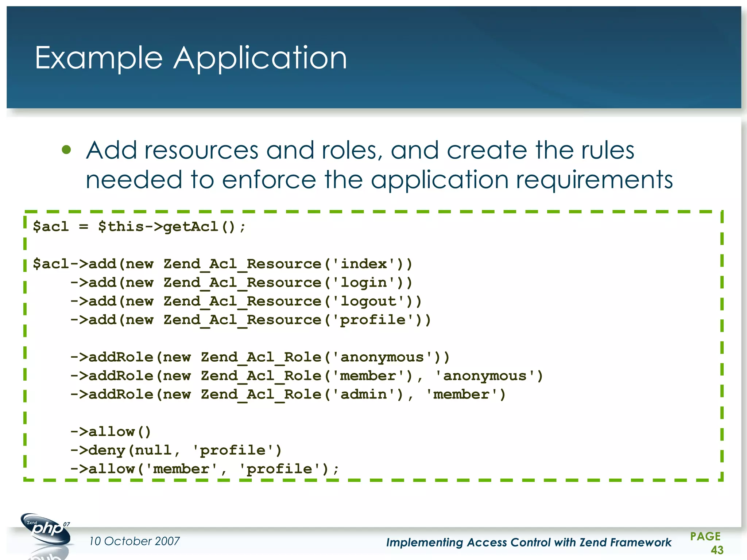The image size is (747, 560).
Task: Click the Zend_Acl_Resource('index') code line
Action: tap(222, 264)
